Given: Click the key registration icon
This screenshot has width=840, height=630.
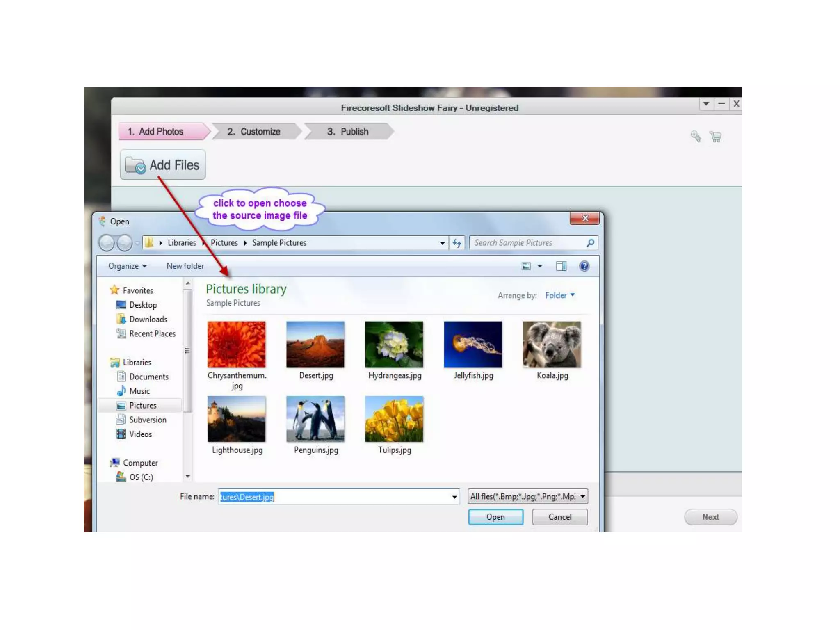Looking at the screenshot, I should [x=696, y=136].
